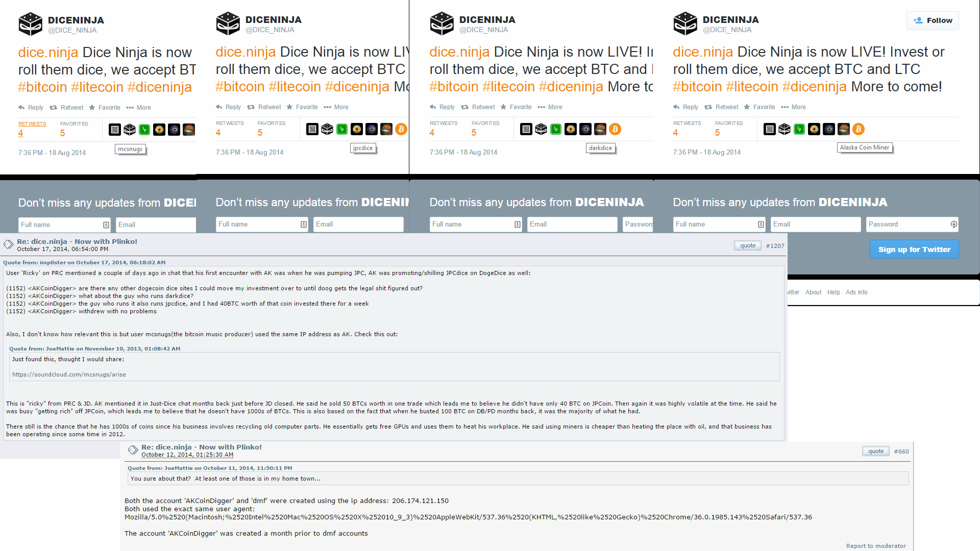Click the DICENINJA dice logo beside the Follow button
The height and width of the screenshot is (551, 980).
tap(685, 23)
